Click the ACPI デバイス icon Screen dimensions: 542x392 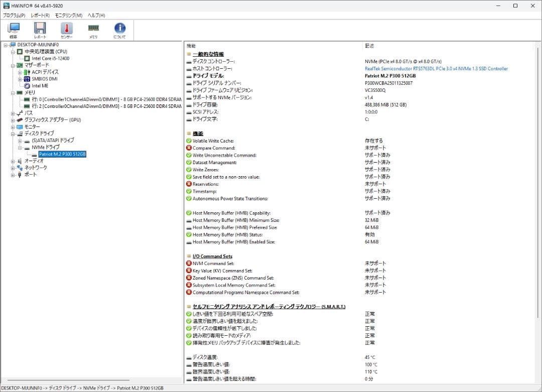27,72
